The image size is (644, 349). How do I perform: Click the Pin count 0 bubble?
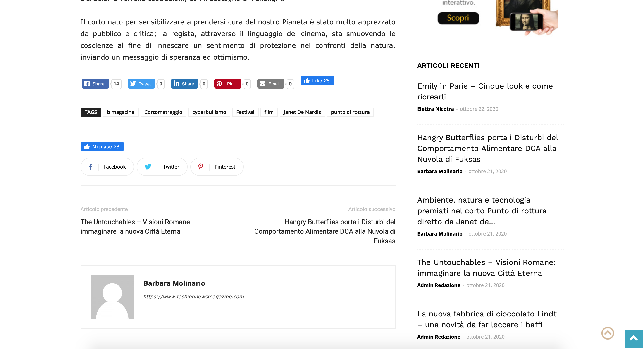(x=247, y=84)
